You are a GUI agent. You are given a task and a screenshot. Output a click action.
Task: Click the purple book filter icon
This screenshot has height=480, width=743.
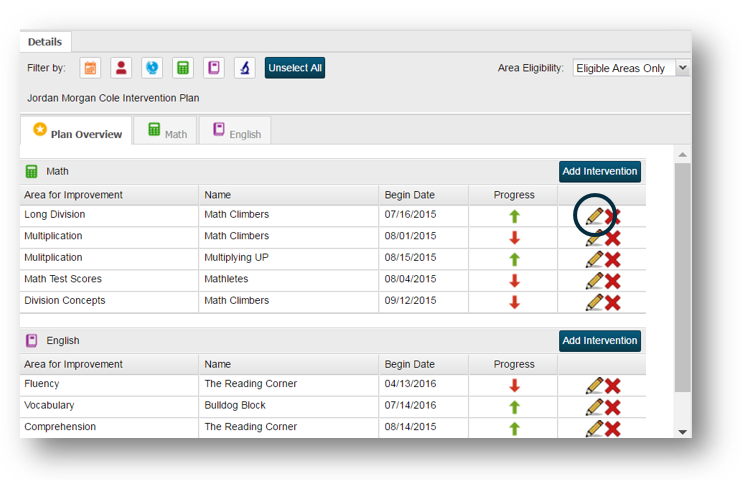click(x=213, y=68)
